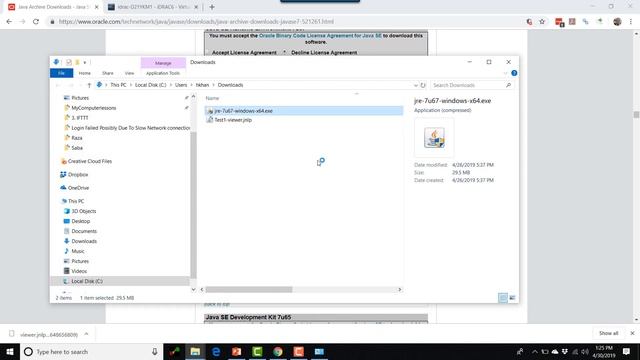
Task: Bookmark this page with the star icon
Action: [542, 22]
